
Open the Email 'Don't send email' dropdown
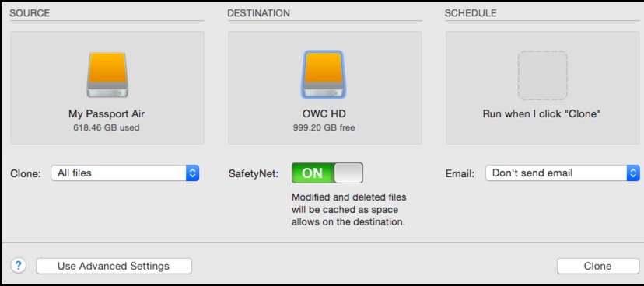point(562,173)
